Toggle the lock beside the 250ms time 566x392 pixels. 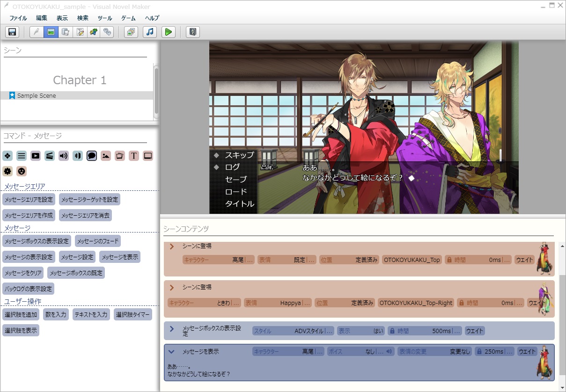(479, 351)
